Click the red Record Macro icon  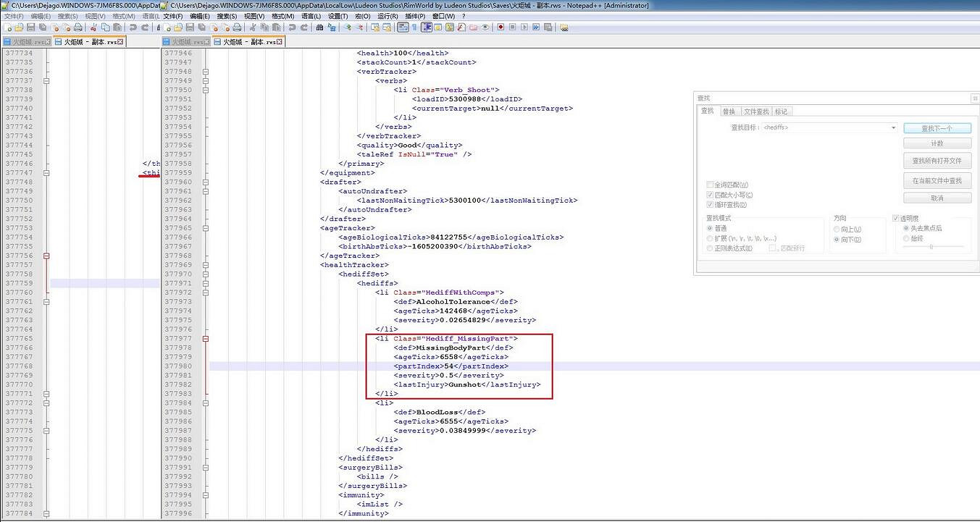500,28
